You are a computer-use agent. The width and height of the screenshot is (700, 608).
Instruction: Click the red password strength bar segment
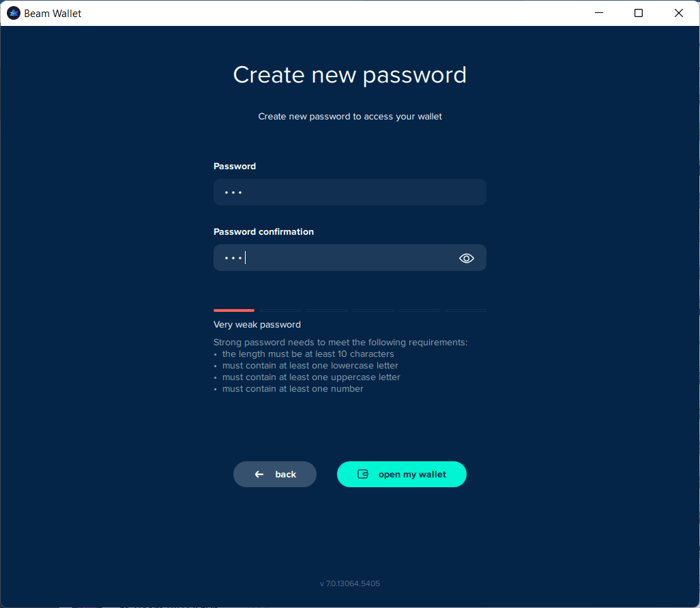tap(234, 310)
